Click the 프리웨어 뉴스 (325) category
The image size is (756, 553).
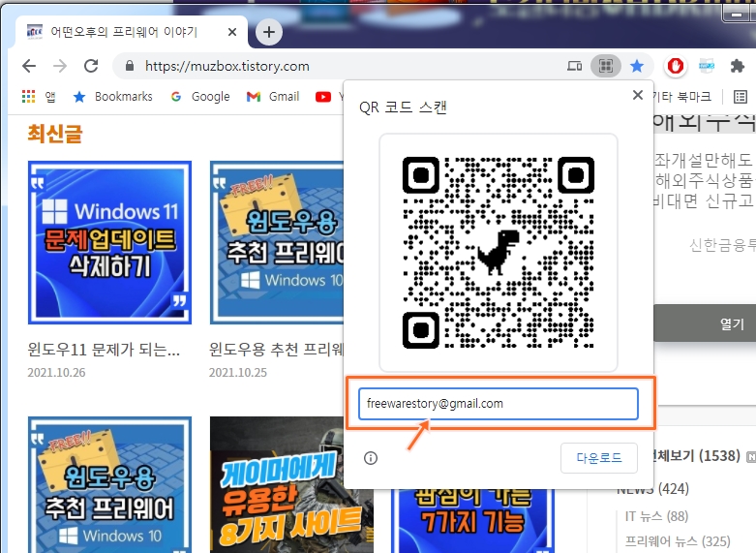tap(678, 541)
